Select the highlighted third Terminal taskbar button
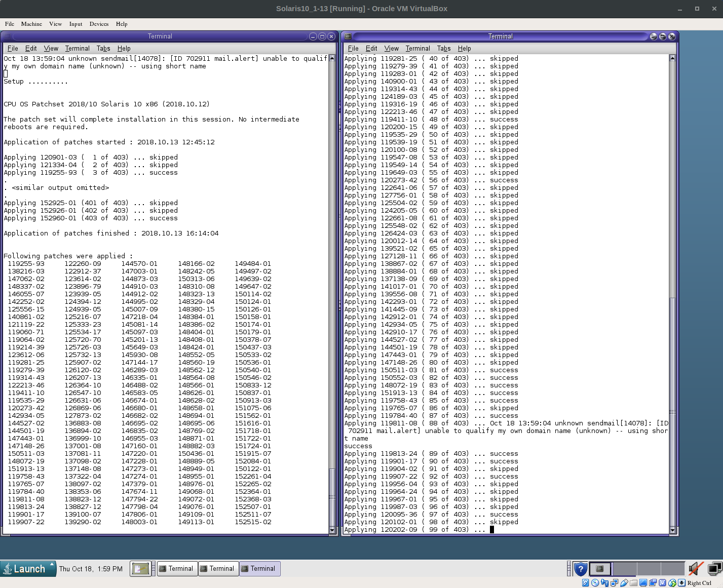 (x=259, y=569)
